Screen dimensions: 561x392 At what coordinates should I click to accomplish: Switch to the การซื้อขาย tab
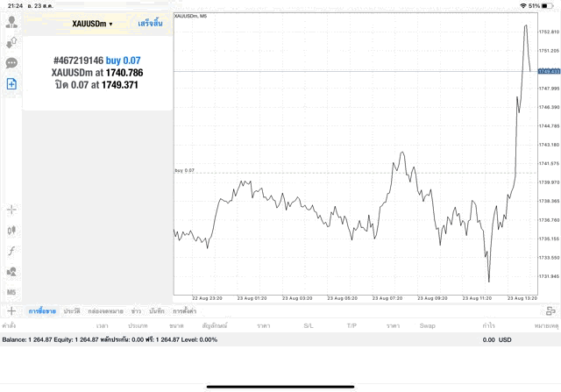click(x=42, y=311)
